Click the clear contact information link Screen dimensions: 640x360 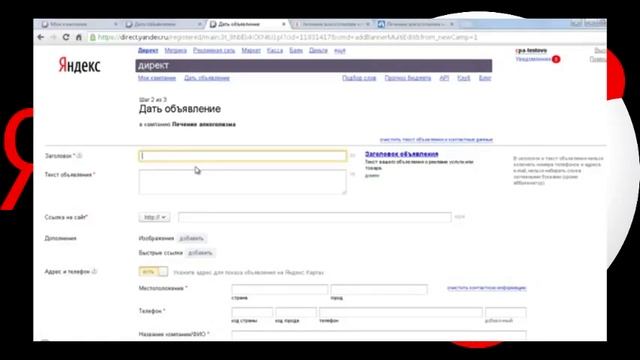[x=487, y=288]
